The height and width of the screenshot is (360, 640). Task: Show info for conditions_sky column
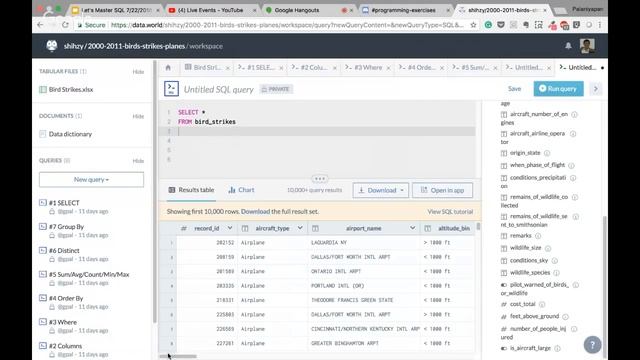coord(555,260)
